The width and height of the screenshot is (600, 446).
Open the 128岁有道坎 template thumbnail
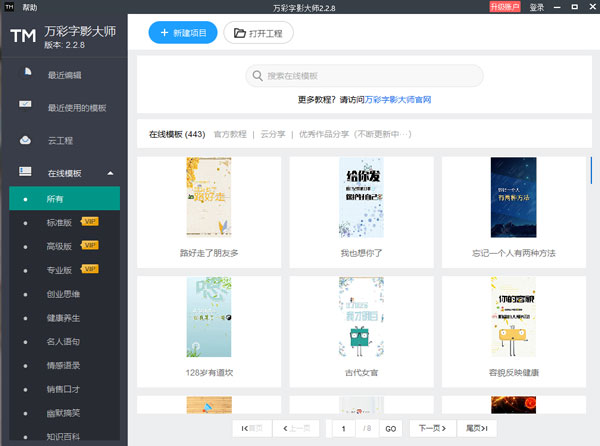[x=209, y=317]
